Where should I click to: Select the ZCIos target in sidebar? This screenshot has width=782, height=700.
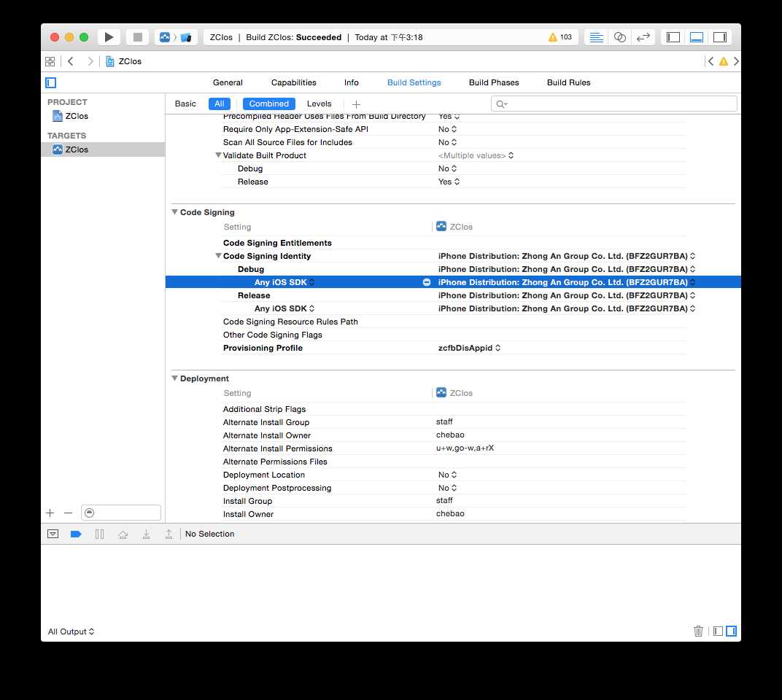coord(103,149)
